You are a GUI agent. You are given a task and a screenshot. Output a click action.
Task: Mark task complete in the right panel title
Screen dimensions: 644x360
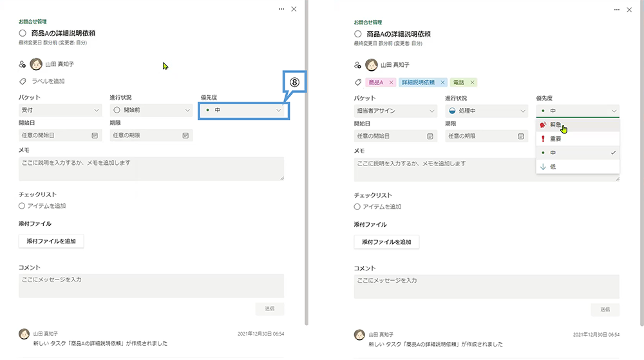[357, 33]
